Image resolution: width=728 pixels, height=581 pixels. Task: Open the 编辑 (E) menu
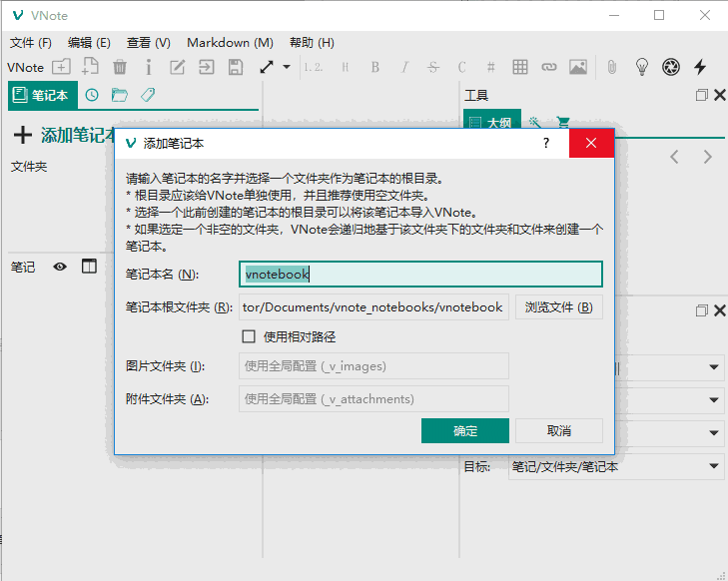pos(89,43)
